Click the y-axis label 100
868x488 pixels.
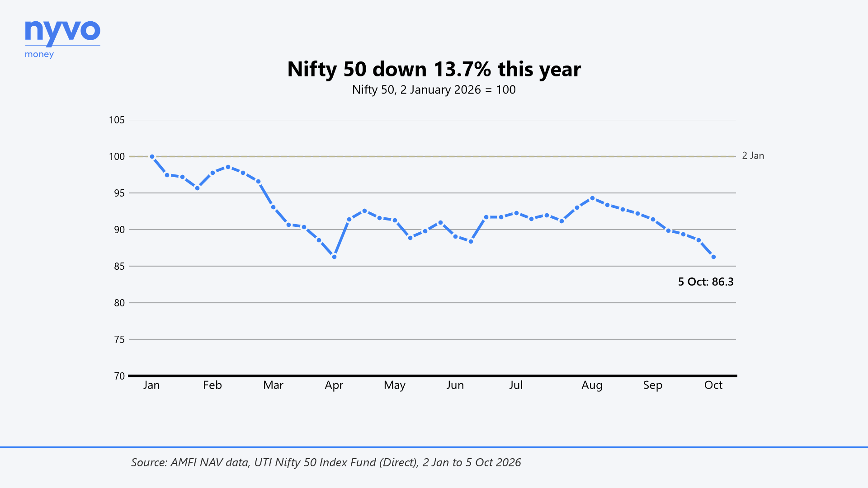[117, 157]
